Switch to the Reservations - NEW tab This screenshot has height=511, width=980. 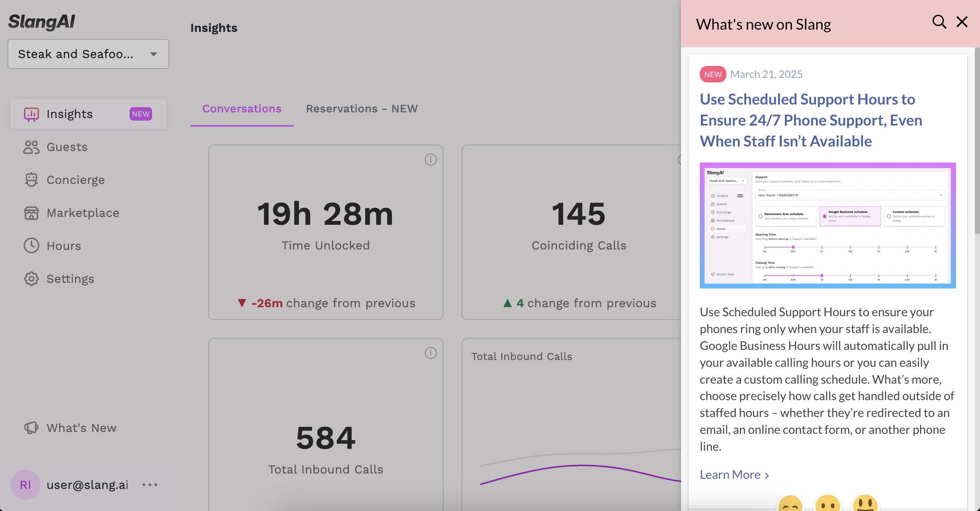(362, 109)
